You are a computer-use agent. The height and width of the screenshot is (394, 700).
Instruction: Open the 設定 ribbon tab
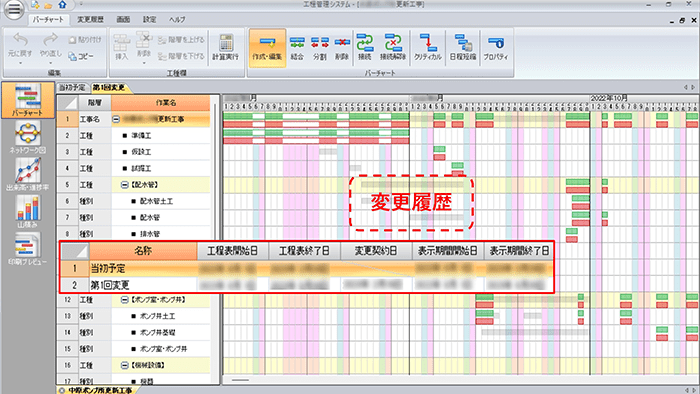click(x=150, y=20)
